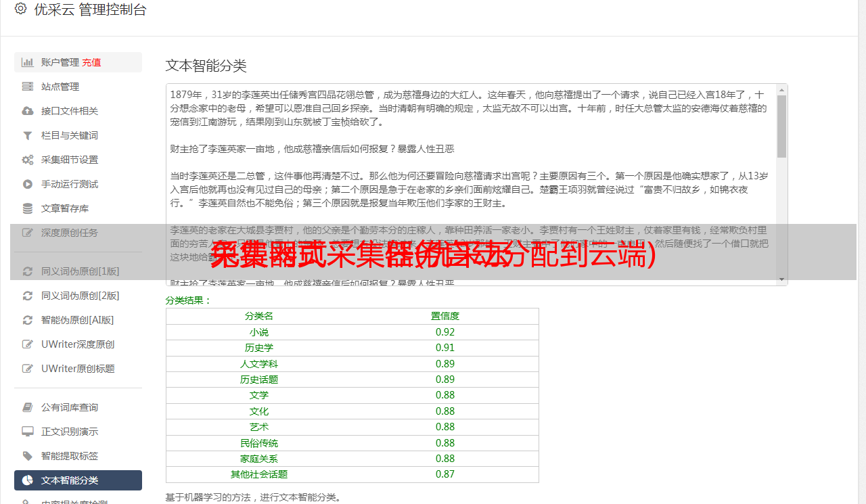The width and height of the screenshot is (866, 504).
Task: Click the tag icon for 智能提取标签
Action: (27, 456)
